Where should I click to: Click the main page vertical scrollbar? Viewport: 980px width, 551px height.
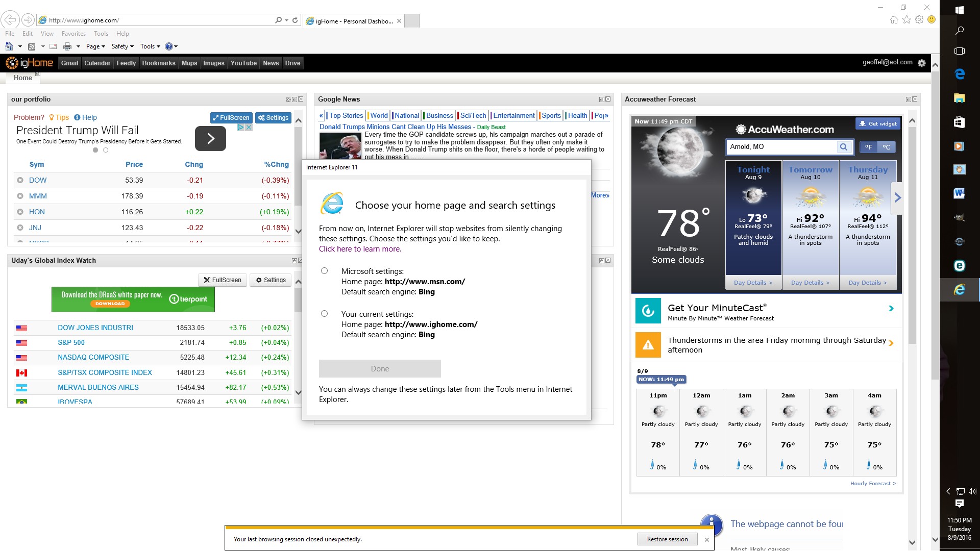[935, 301]
